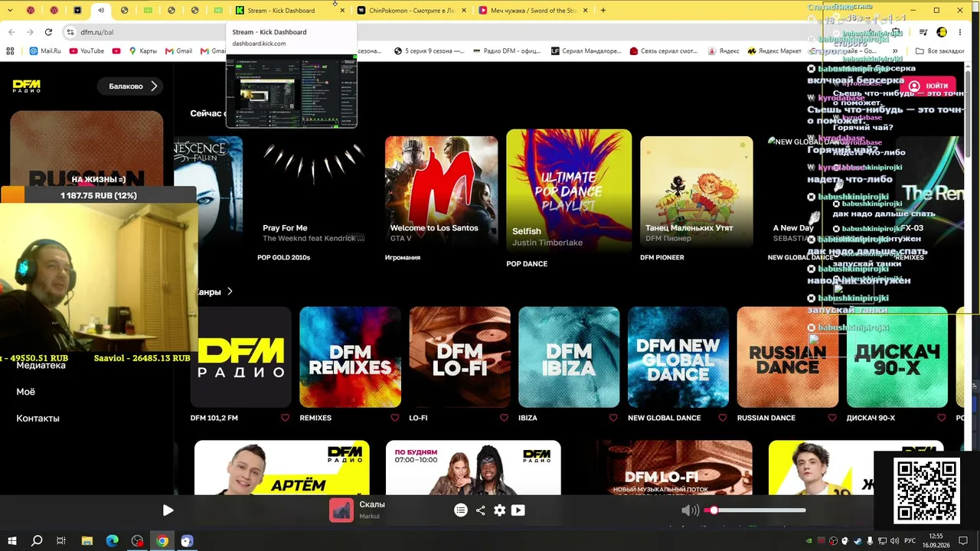The width and height of the screenshot is (980, 551).
Task: Open the Радио DFM bookmark
Action: (505, 51)
